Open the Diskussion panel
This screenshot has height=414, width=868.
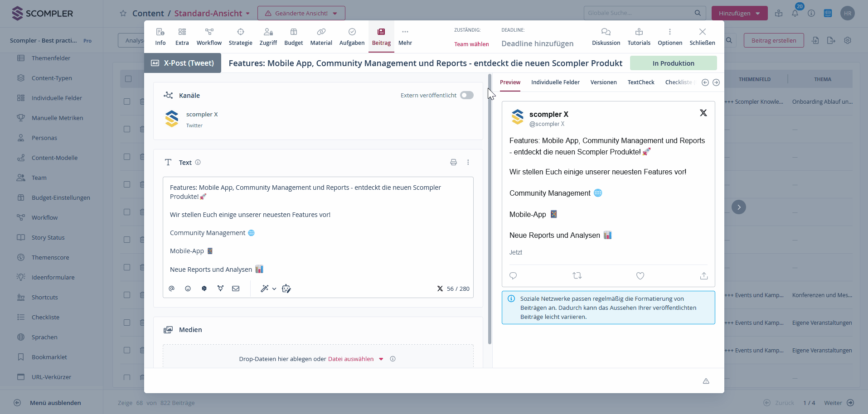click(x=606, y=36)
